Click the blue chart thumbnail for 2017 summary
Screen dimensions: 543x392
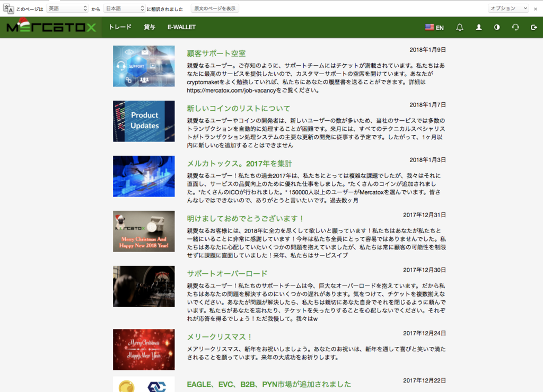tap(144, 176)
